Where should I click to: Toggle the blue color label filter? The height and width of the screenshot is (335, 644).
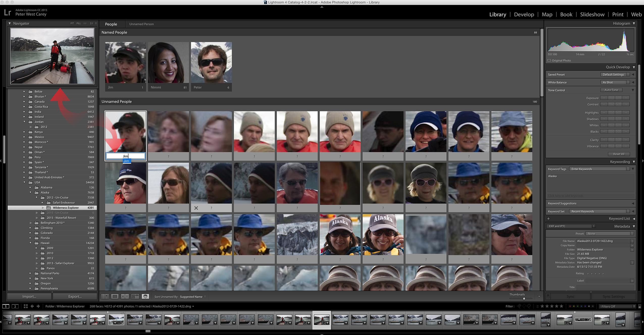(581, 306)
